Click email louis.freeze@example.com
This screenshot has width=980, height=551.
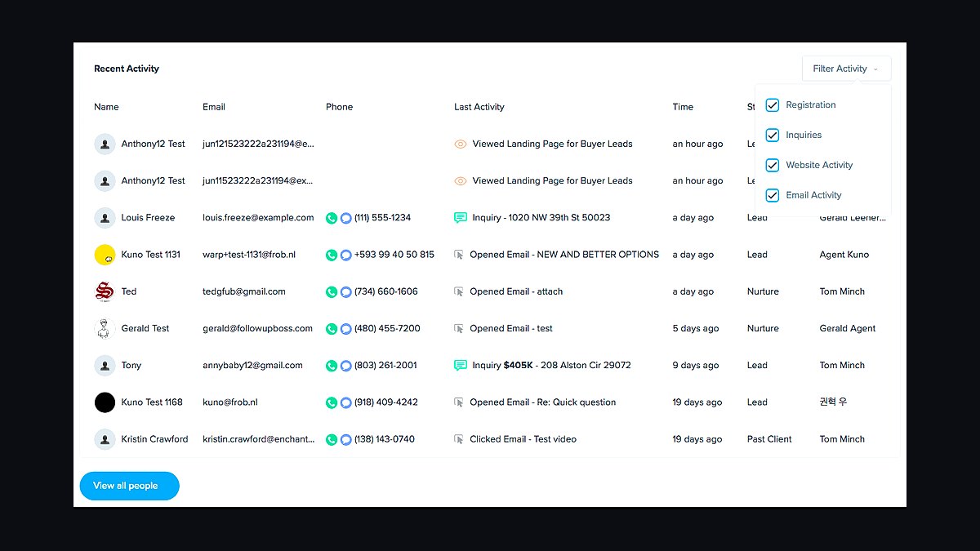[258, 218]
